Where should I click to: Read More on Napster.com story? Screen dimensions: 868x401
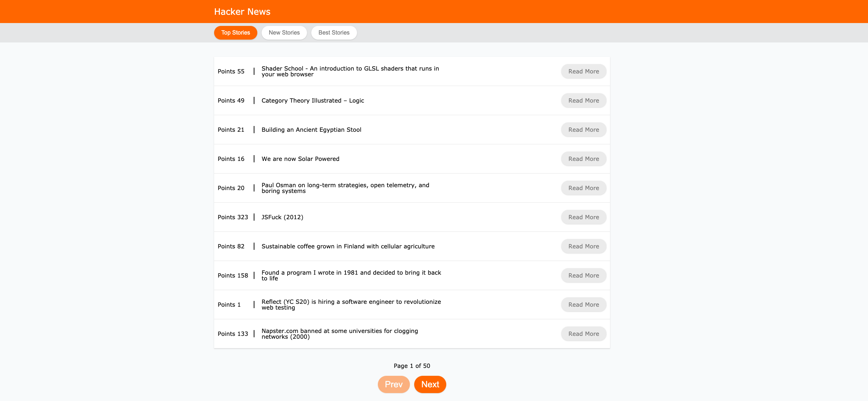click(x=583, y=334)
